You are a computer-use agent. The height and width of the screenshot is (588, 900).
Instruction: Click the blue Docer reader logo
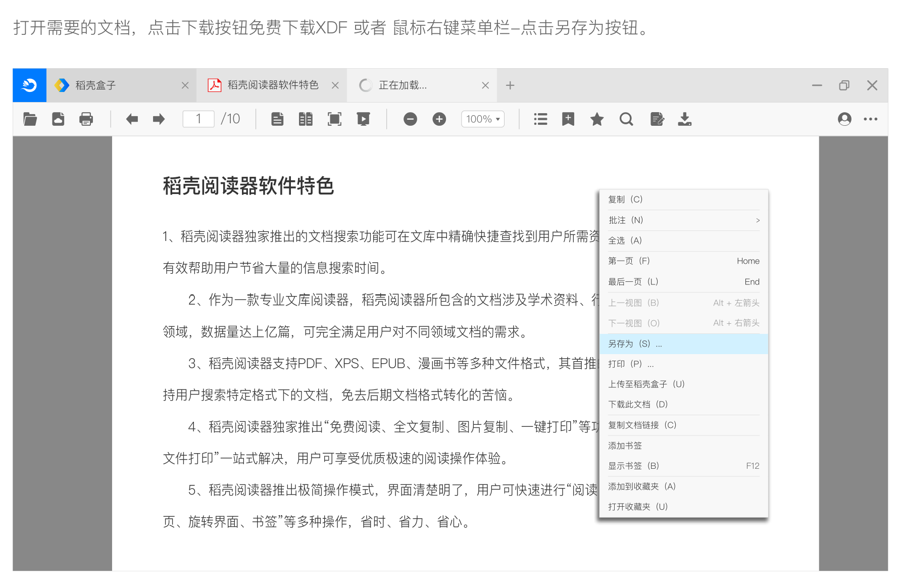click(29, 85)
